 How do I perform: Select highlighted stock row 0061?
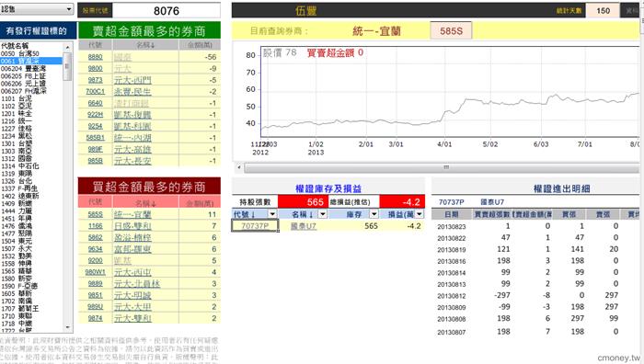(x=31, y=62)
